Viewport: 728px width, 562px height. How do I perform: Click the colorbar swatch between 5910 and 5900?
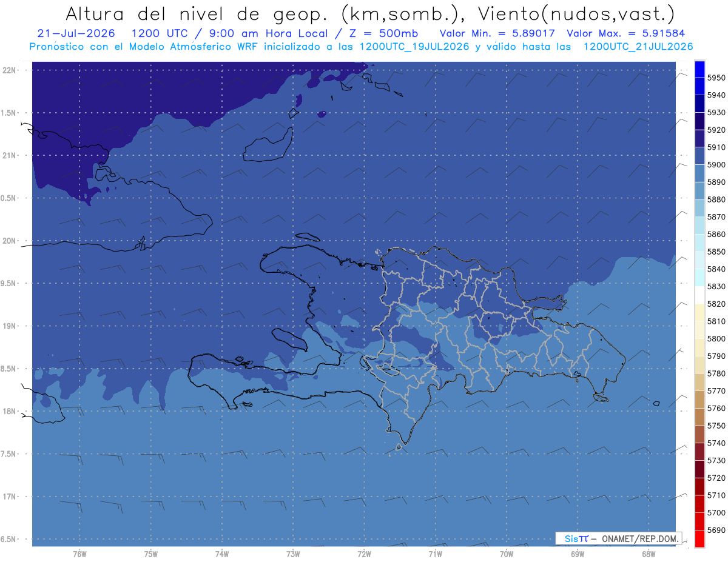click(x=699, y=156)
